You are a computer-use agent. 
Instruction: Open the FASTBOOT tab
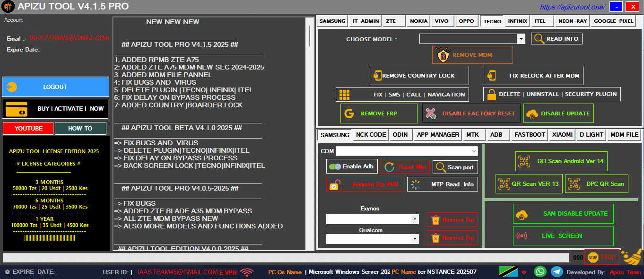530,135
